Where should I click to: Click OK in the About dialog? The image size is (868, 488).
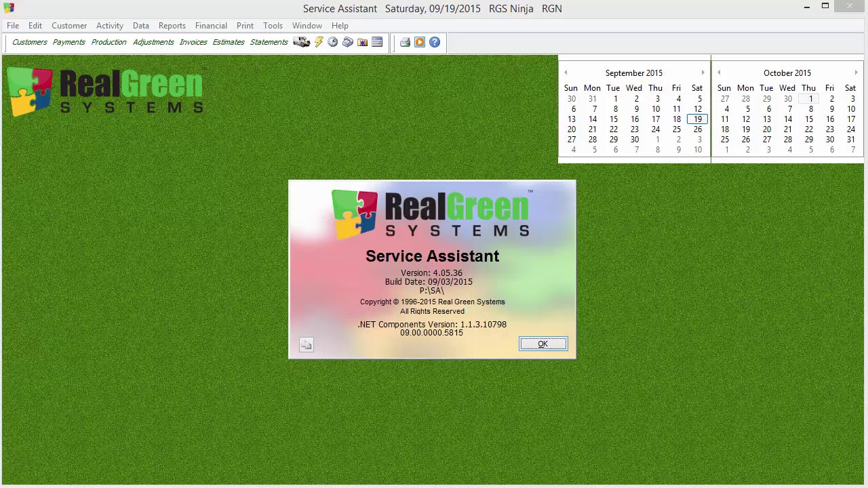click(x=543, y=344)
